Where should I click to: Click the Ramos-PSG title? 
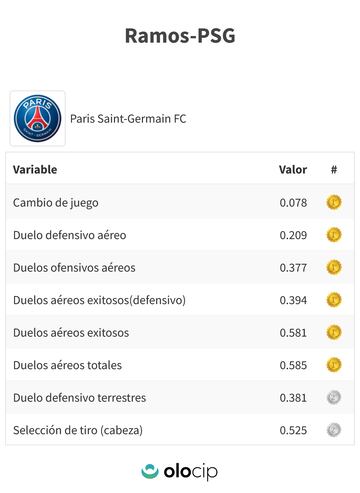click(x=180, y=35)
